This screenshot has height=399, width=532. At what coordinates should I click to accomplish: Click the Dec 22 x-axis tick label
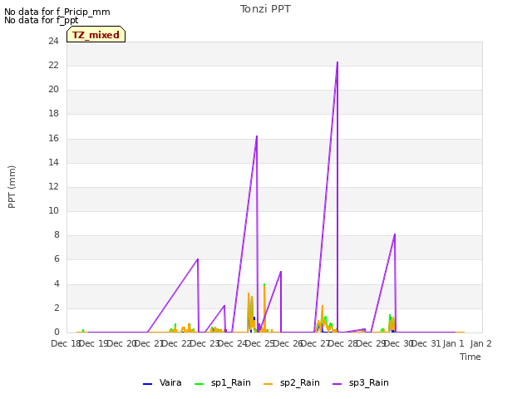point(176,343)
